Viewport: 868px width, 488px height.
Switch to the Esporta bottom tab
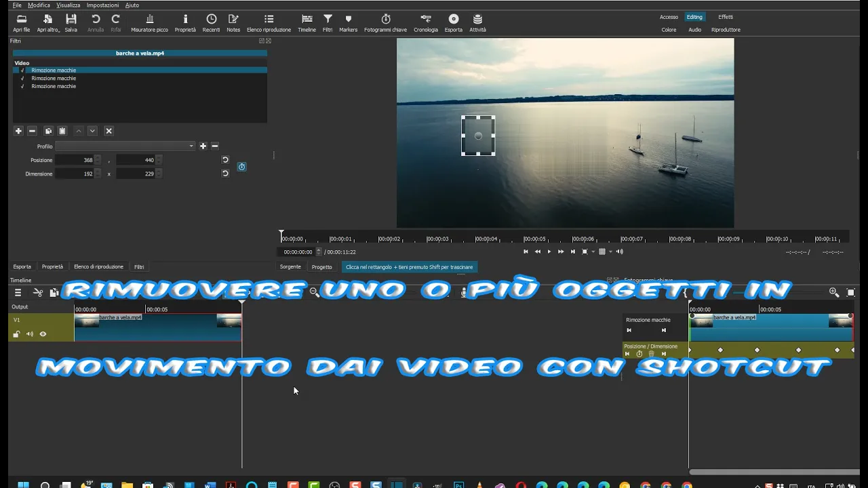[22, 267]
